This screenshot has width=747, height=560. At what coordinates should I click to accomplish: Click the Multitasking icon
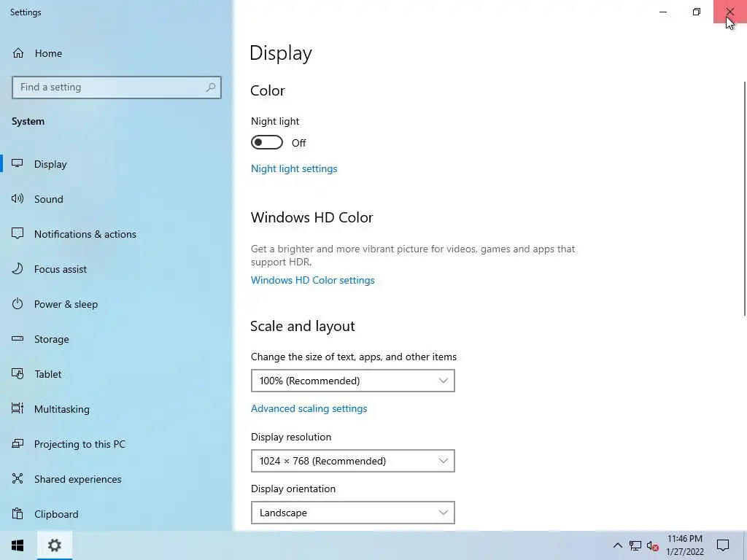[x=18, y=408]
